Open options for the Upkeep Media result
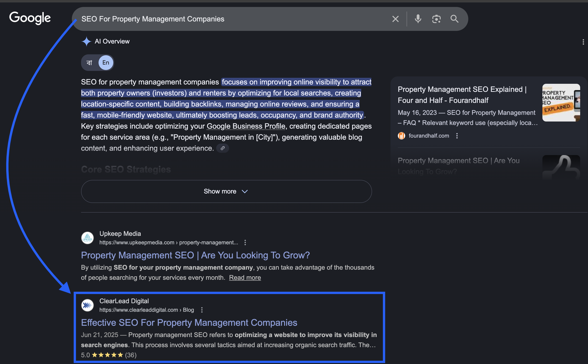 click(x=245, y=243)
